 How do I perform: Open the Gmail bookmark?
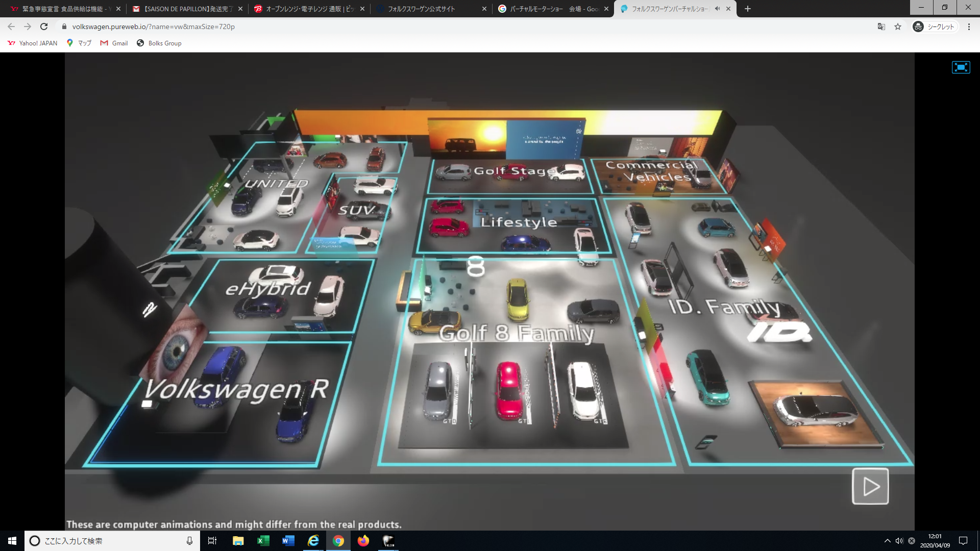click(114, 43)
